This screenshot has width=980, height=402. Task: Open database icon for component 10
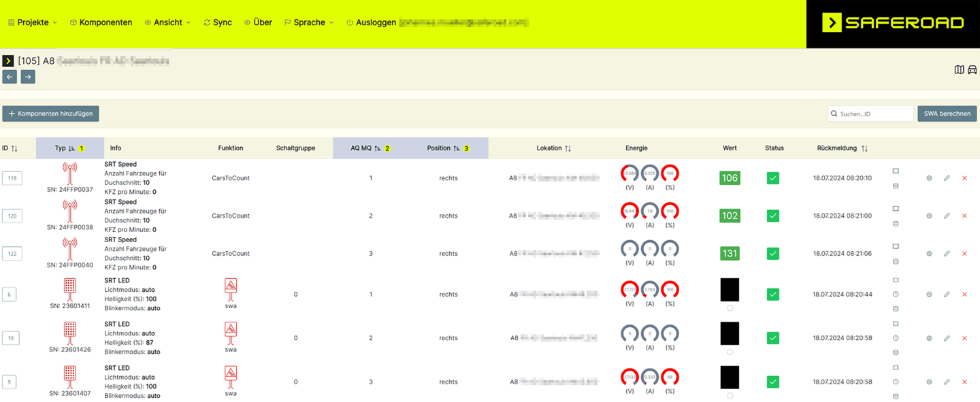896,352
